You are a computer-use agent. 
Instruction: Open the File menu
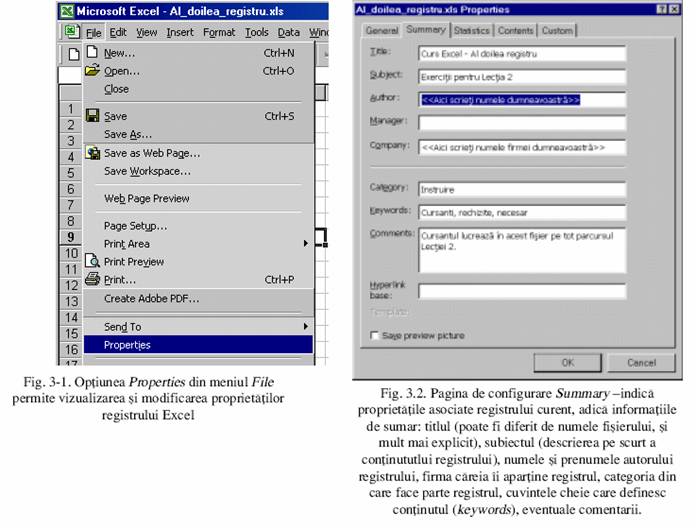click(94, 32)
